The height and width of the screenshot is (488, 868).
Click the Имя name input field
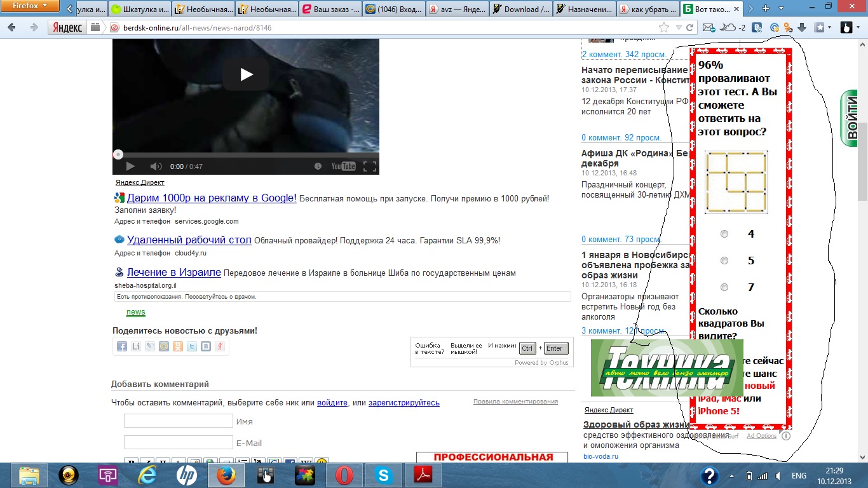(179, 421)
